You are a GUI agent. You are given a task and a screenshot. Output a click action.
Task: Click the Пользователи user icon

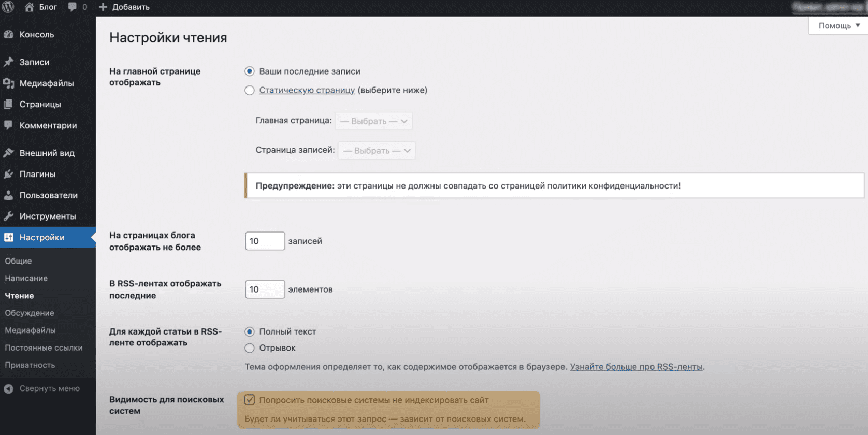coord(9,195)
